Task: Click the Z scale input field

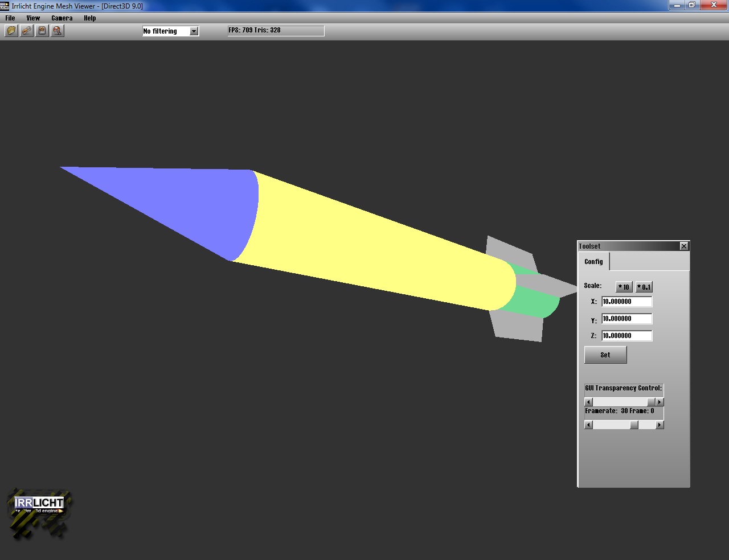Action: 626,336
